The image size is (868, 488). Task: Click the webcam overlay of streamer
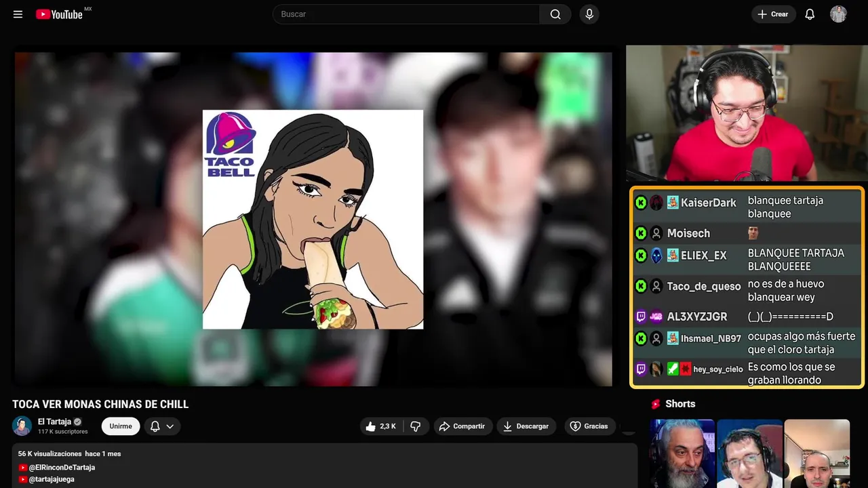[746, 113]
